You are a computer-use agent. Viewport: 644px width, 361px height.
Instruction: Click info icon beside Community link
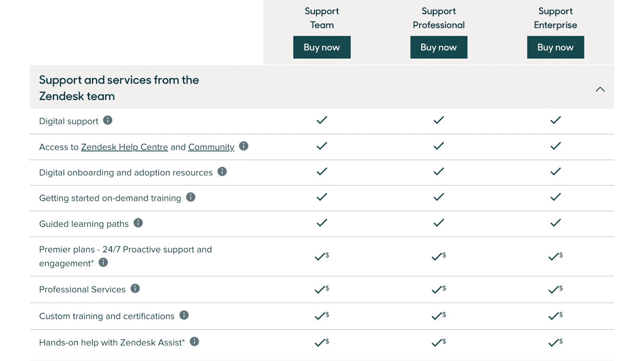243,146
